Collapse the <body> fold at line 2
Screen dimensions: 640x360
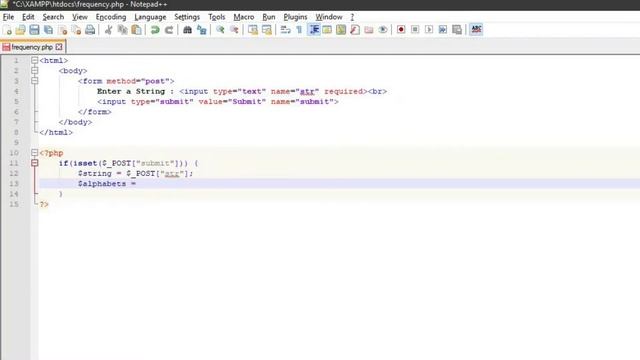pos(35,71)
